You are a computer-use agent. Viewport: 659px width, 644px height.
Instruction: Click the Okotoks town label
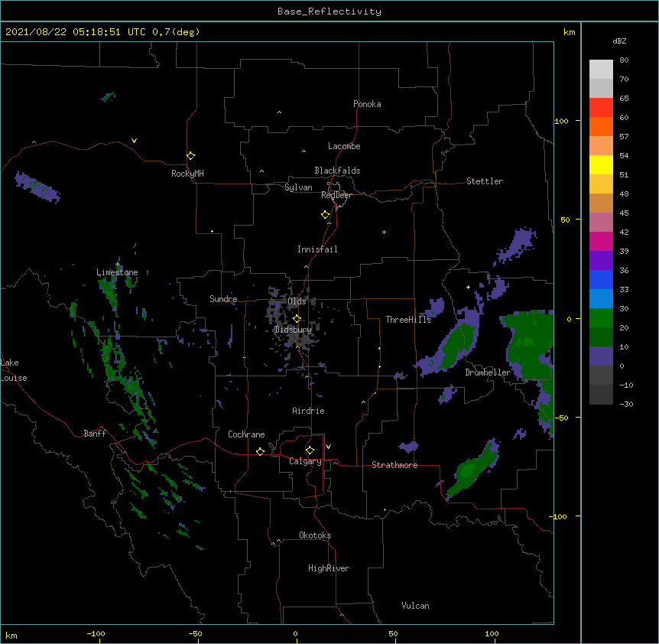tap(315, 535)
